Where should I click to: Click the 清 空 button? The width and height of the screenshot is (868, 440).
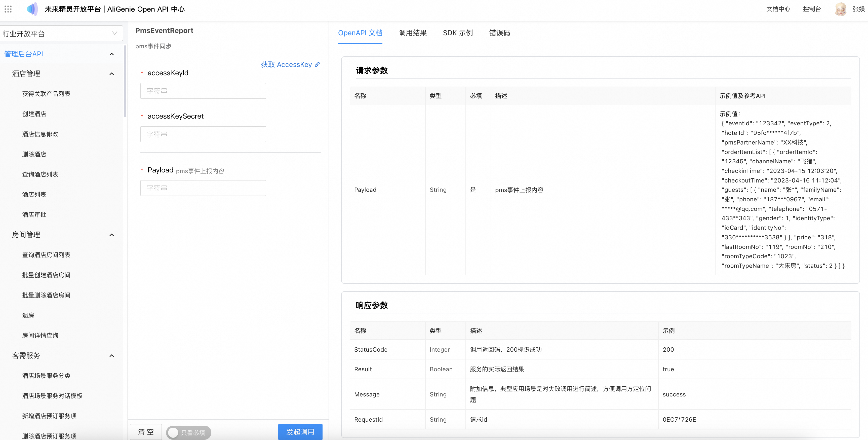146,432
